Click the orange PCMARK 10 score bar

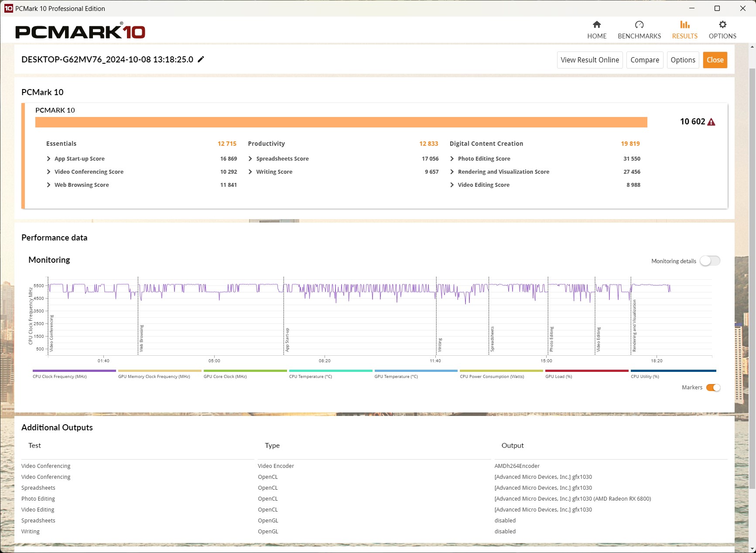coord(341,122)
